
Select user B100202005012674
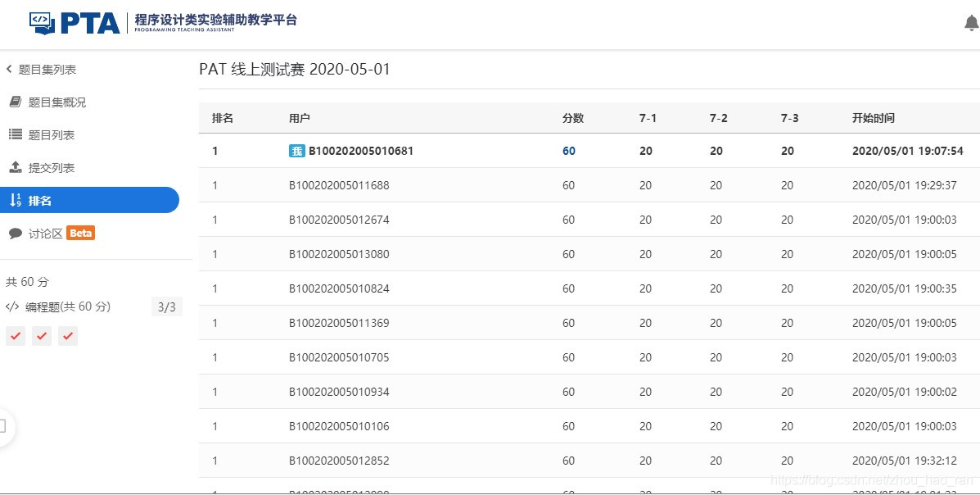[339, 220]
